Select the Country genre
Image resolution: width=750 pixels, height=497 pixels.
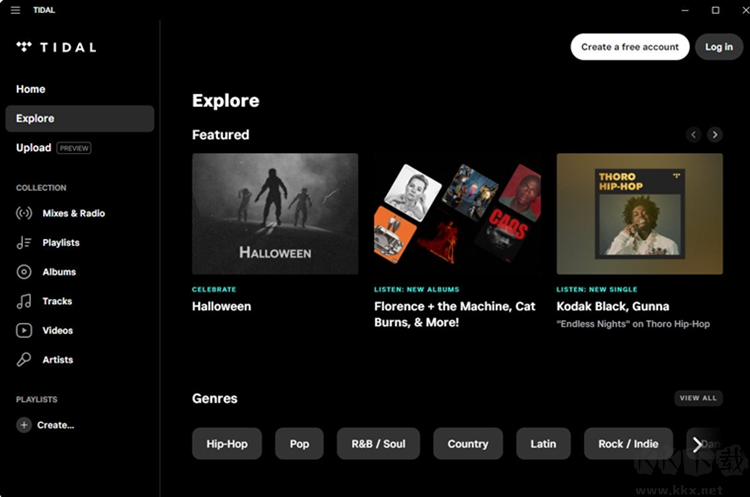pyautogui.click(x=468, y=444)
